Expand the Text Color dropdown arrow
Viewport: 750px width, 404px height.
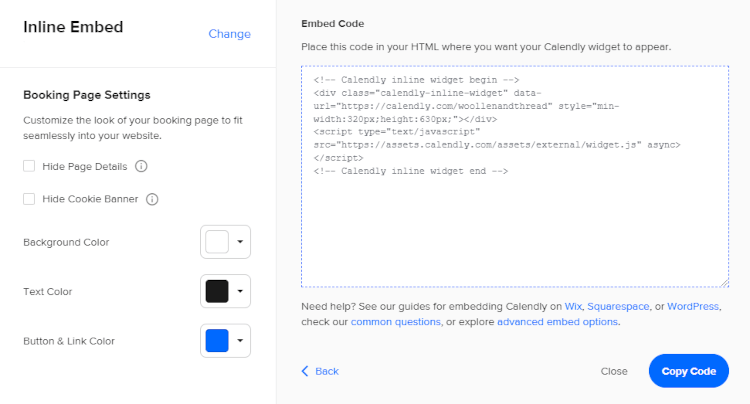click(x=240, y=291)
